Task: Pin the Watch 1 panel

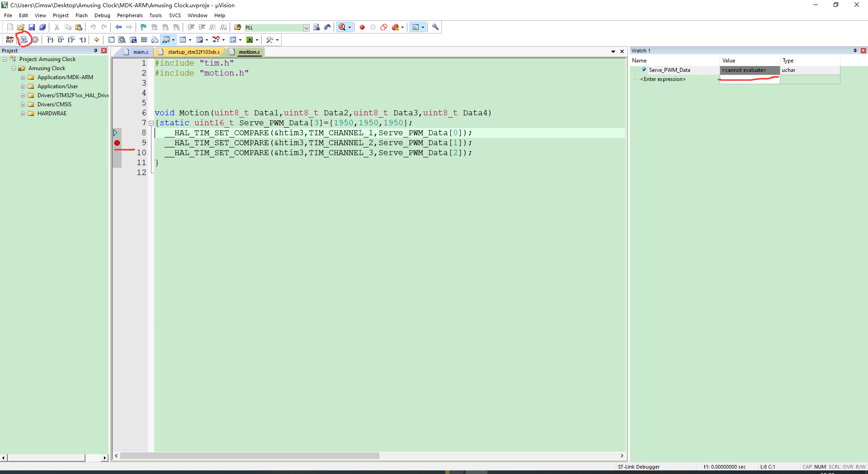Action: coord(855,51)
